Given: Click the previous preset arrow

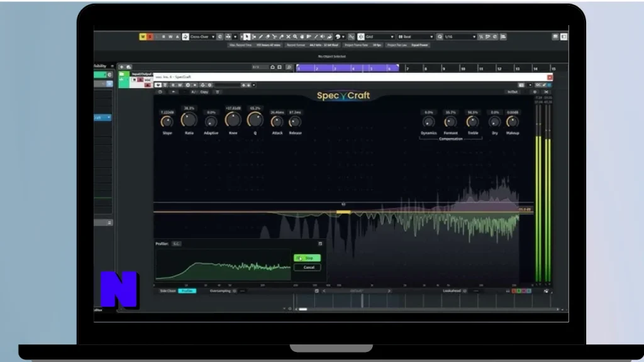Looking at the screenshot, I should pyautogui.click(x=324, y=291).
